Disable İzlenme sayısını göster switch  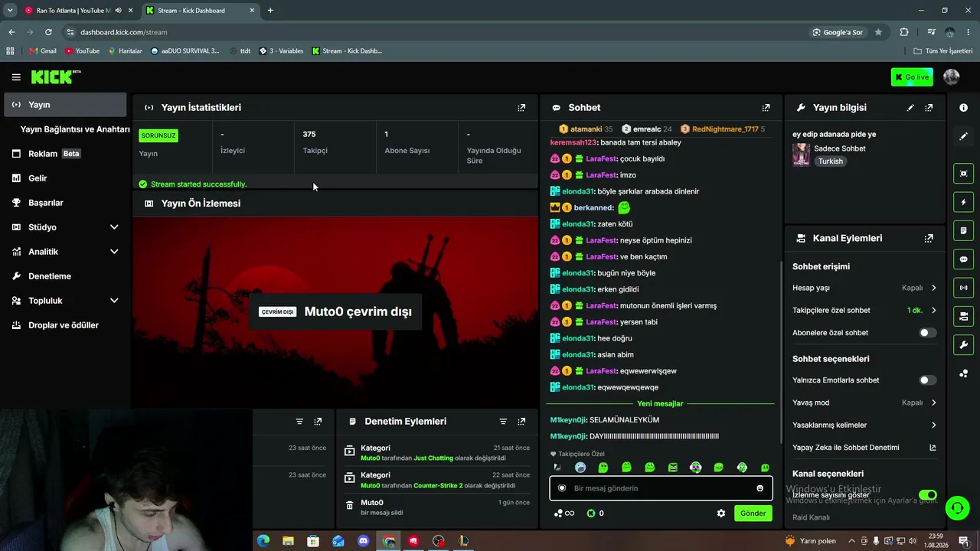pyautogui.click(x=927, y=495)
